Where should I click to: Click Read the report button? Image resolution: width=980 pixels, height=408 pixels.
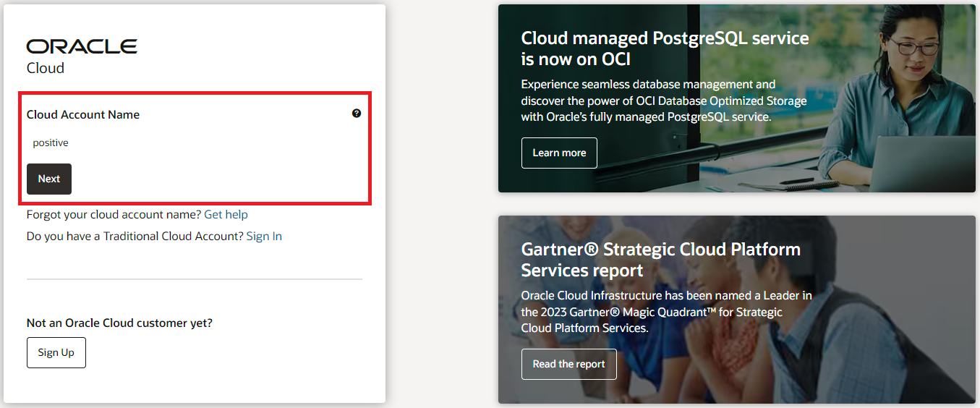pyautogui.click(x=568, y=364)
